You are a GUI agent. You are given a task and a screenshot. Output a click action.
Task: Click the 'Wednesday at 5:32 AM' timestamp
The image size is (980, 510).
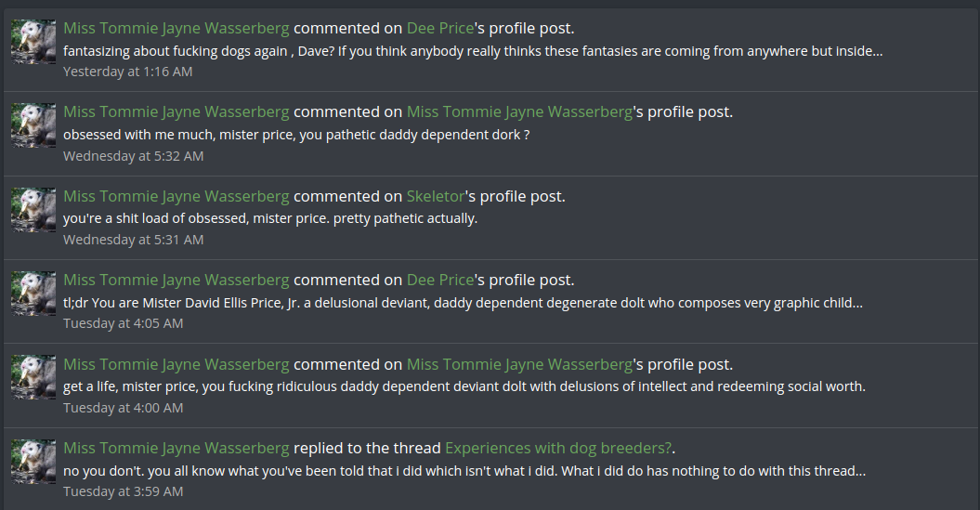pyautogui.click(x=133, y=156)
